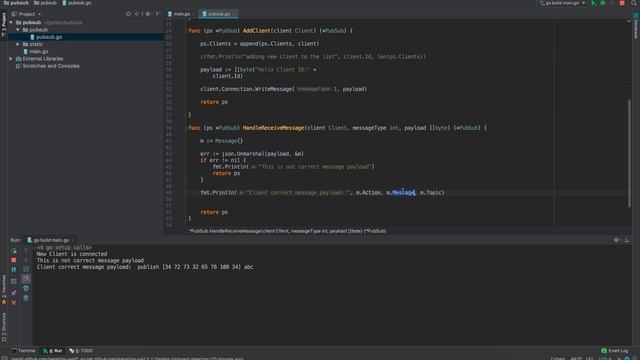Open Run panel settings gear
This screenshot has width=640, height=360.
[x=616, y=240]
